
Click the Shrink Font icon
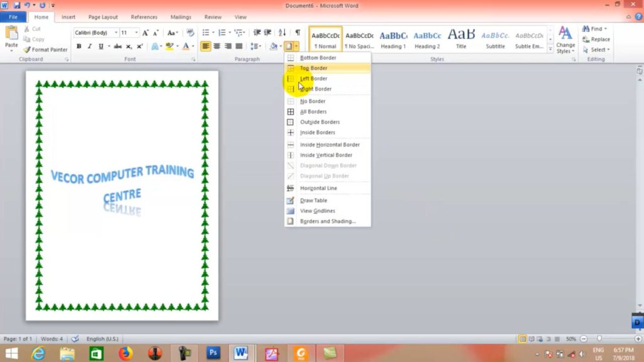tap(156, 33)
